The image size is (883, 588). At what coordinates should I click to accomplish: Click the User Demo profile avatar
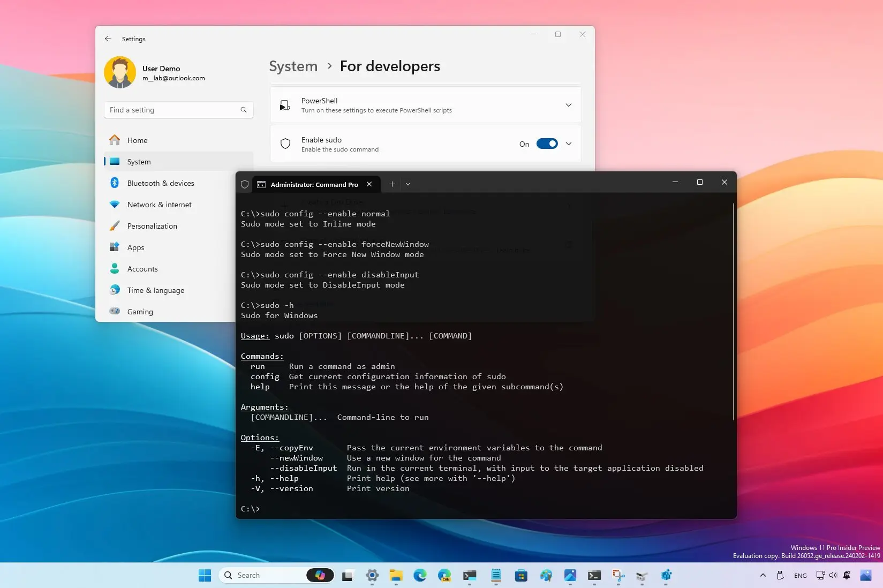pyautogui.click(x=120, y=72)
